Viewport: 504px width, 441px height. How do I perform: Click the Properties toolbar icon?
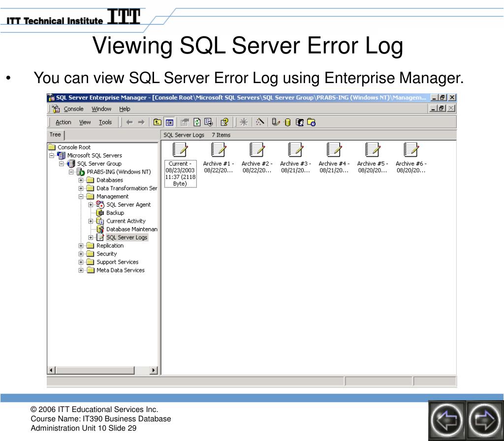[x=185, y=122]
